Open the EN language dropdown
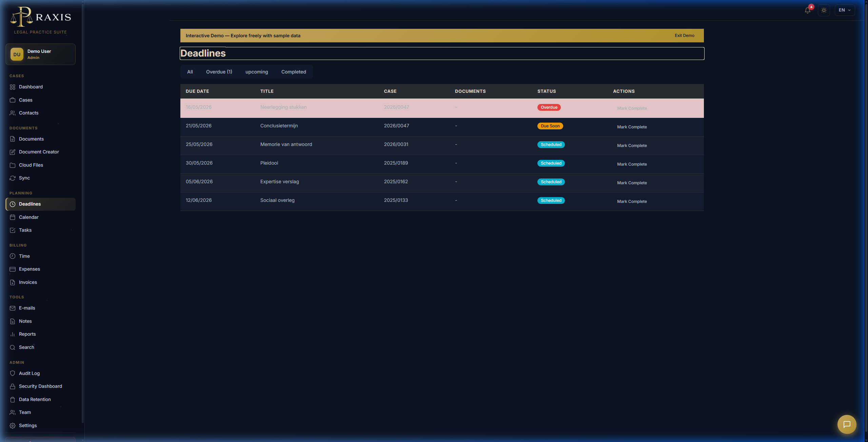 tap(845, 10)
